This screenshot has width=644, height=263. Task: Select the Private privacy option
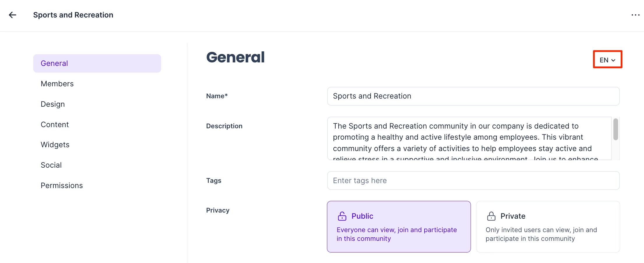pyautogui.click(x=548, y=227)
